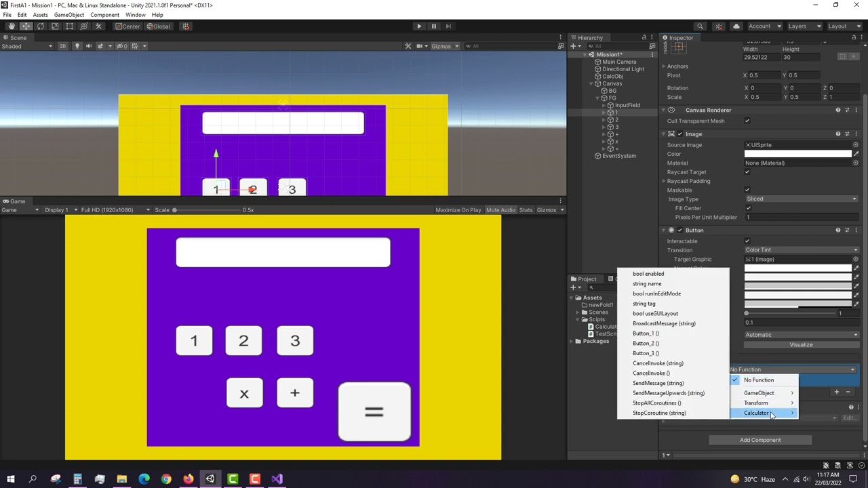868x488 pixels.
Task: Open the Account dropdown
Action: pos(764,26)
